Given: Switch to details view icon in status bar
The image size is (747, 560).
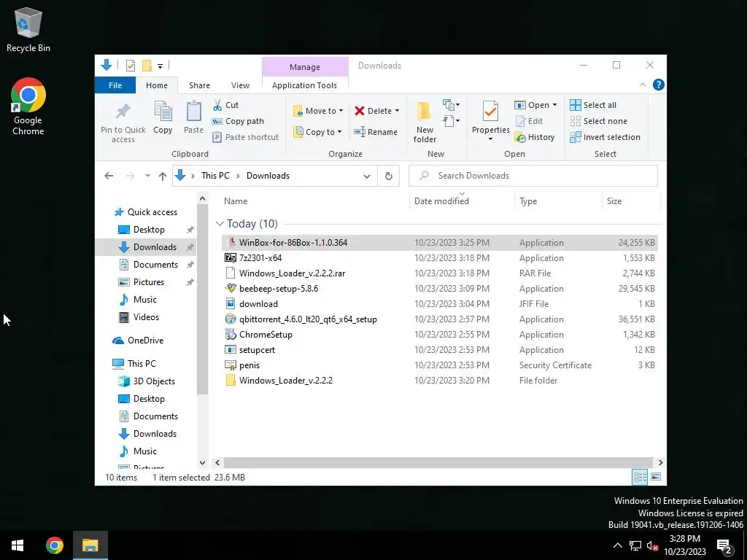Looking at the screenshot, I should pyautogui.click(x=639, y=477).
